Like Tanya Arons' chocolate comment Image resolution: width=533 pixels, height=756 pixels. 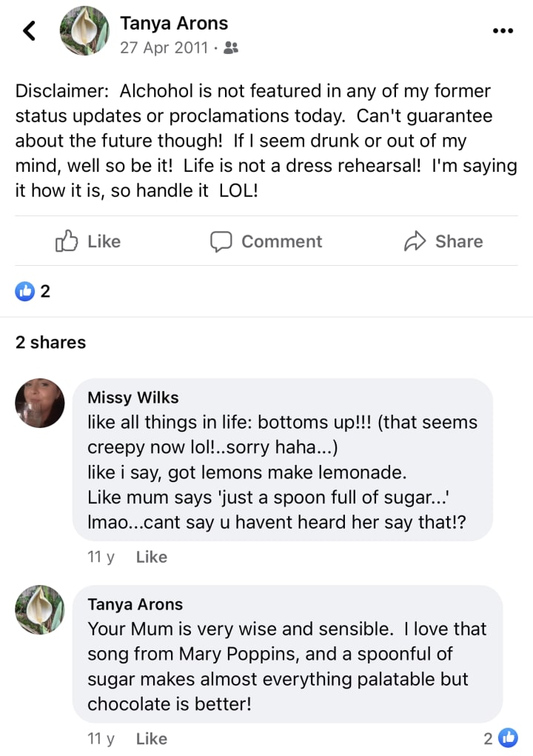(x=152, y=738)
